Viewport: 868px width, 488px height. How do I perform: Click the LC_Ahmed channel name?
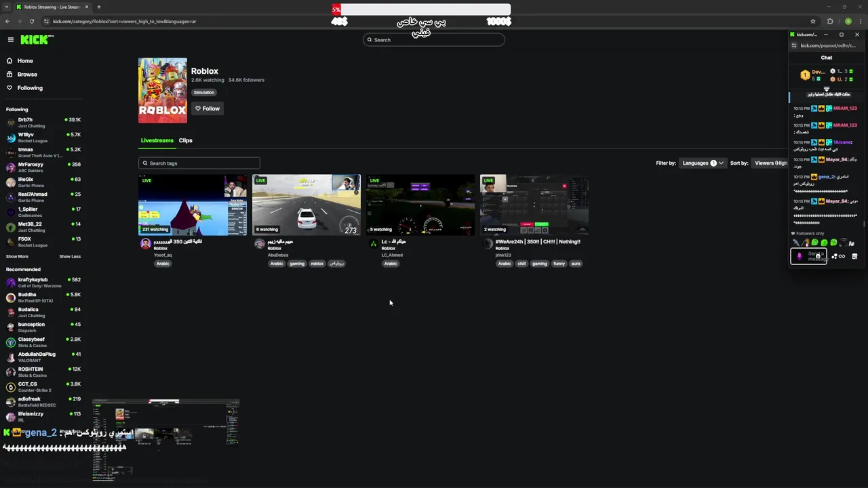click(392, 256)
